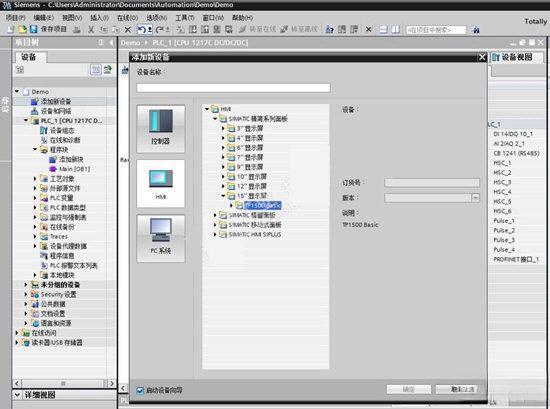This screenshot has width=550, height=409.
Task: Select the 7" 显示屏 folder
Action: [x=250, y=157]
